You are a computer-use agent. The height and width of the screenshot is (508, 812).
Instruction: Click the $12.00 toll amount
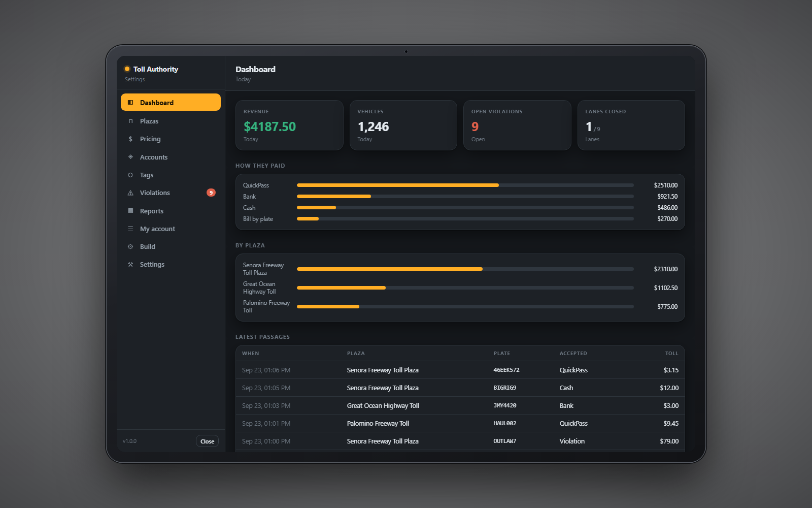point(669,388)
